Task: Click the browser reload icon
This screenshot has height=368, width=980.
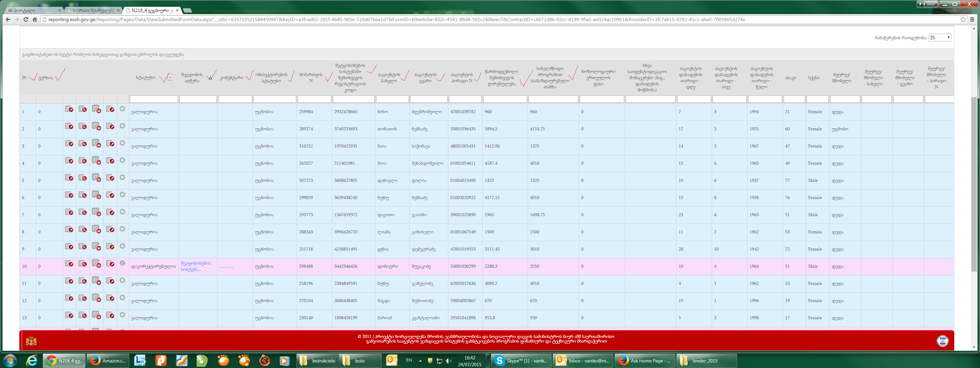Action: tap(26, 19)
